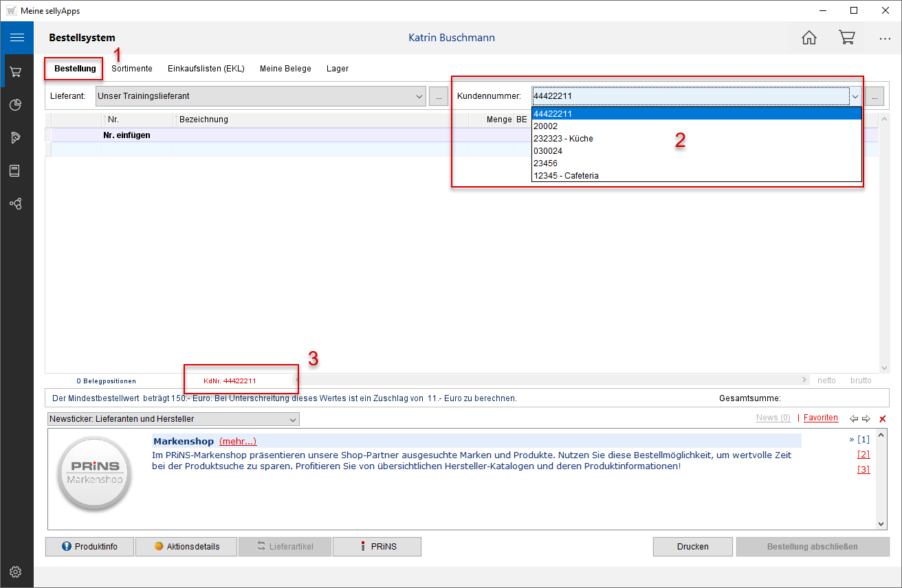Open the Meine Belege tab
This screenshot has height=588, width=902.
pyautogui.click(x=285, y=69)
